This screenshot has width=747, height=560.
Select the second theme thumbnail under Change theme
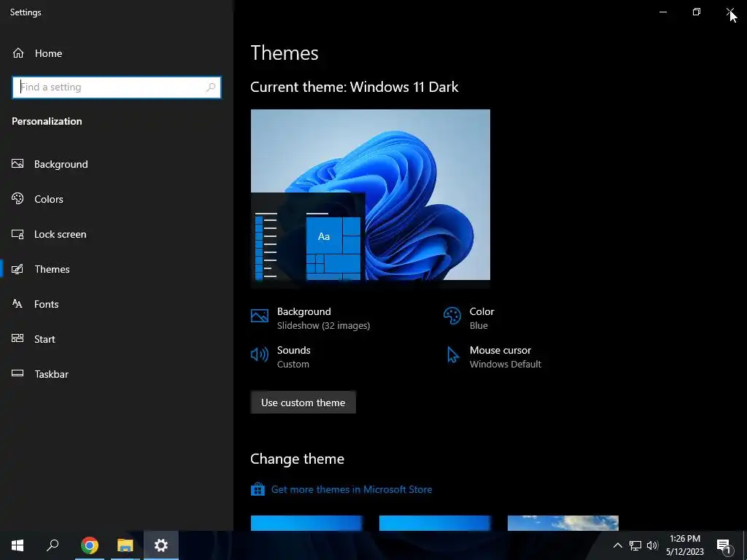point(435,523)
